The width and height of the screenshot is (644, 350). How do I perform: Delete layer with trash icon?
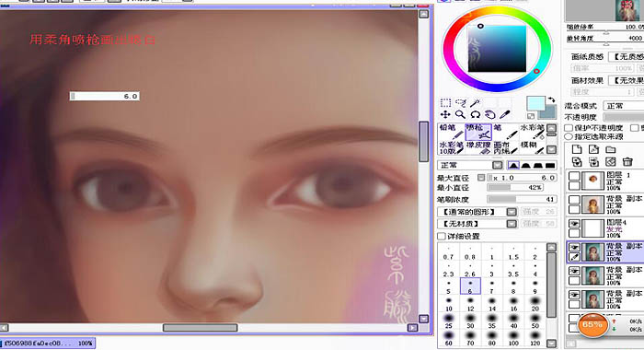(x=627, y=161)
